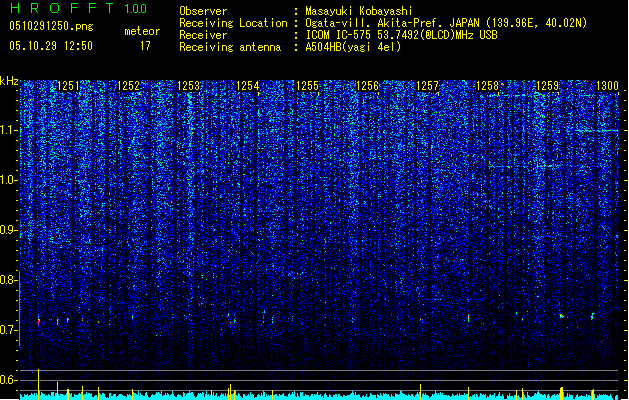Viewport: 629px width, 400px height.
Task: Click the Receiver label
Action: 203,35
